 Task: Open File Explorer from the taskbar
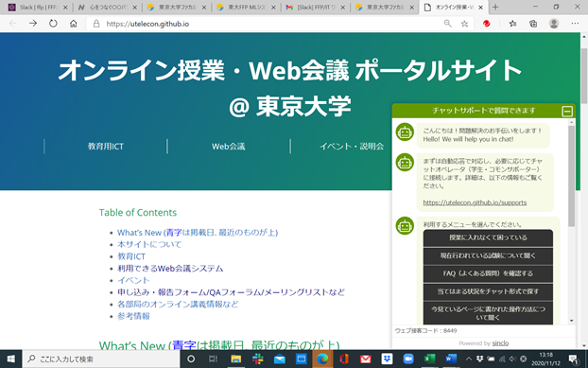click(235, 359)
